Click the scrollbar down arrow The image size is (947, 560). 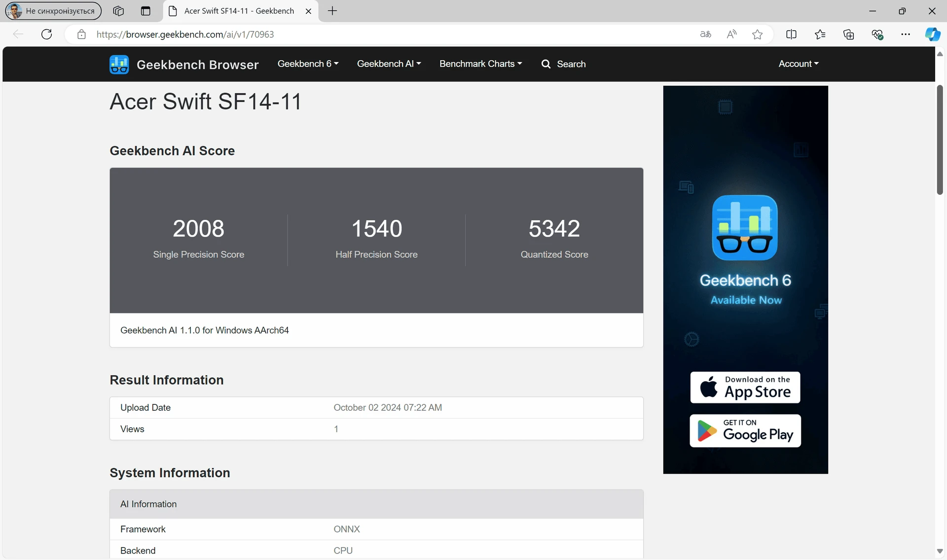tap(940, 552)
